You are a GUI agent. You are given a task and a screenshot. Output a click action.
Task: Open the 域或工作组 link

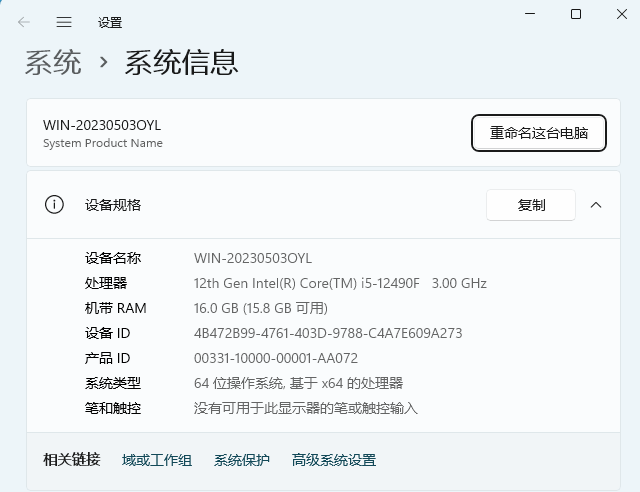tap(157, 460)
